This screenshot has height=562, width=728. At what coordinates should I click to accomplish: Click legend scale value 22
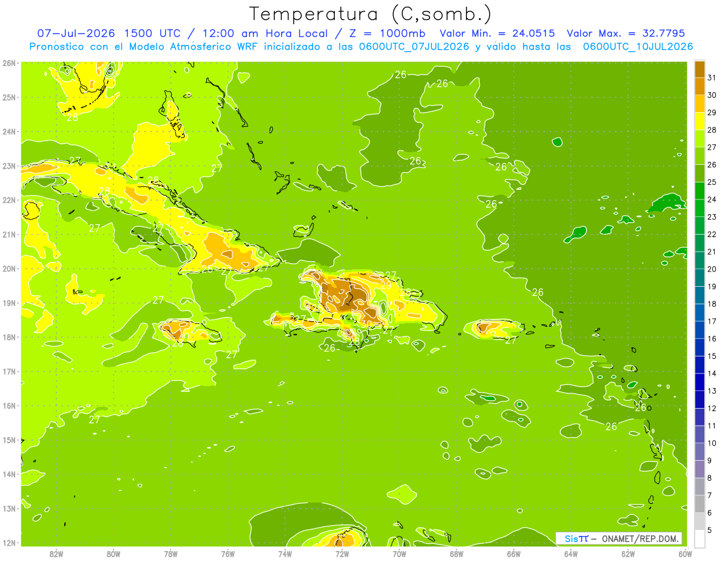click(712, 235)
